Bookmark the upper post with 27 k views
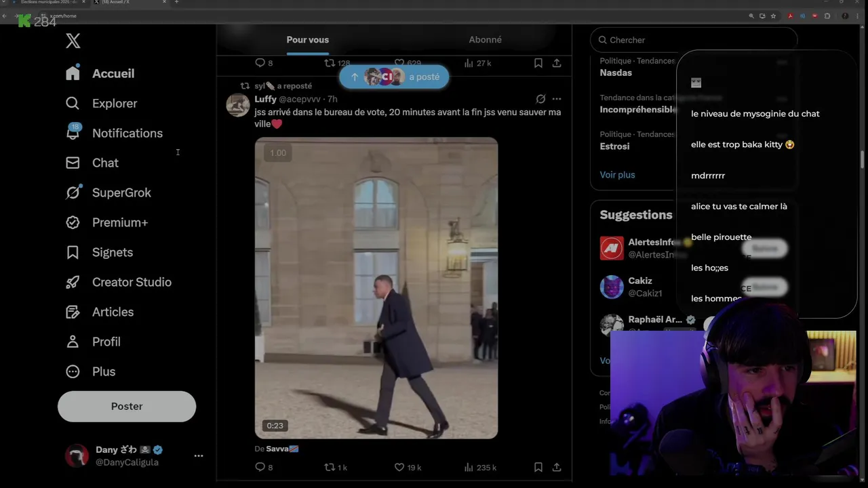The width and height of the screenshot is (868, 488). pyautogui.click(x=538, y=63)
